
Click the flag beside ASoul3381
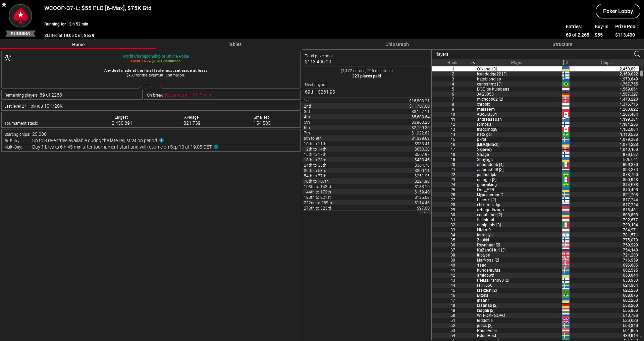[x=566, y=114]
